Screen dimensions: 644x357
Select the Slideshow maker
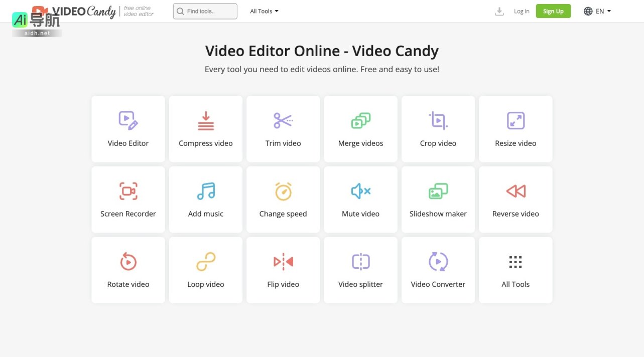pyautogui.click(x=438, y=200)
